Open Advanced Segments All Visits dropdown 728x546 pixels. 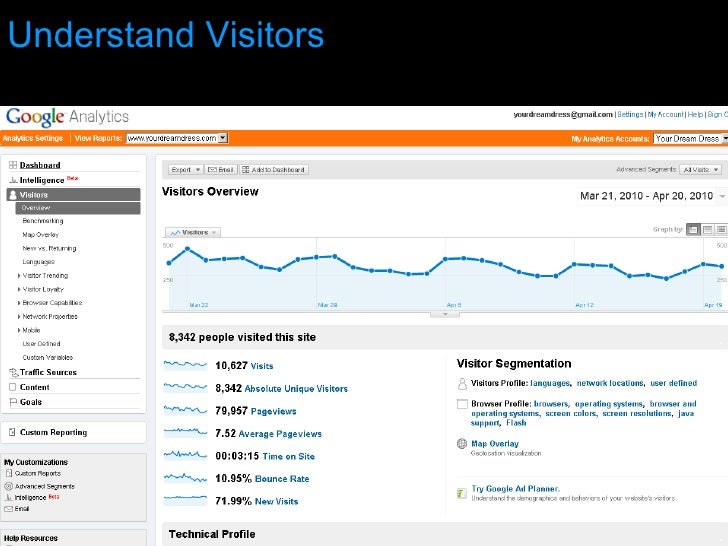coord(700,170)
